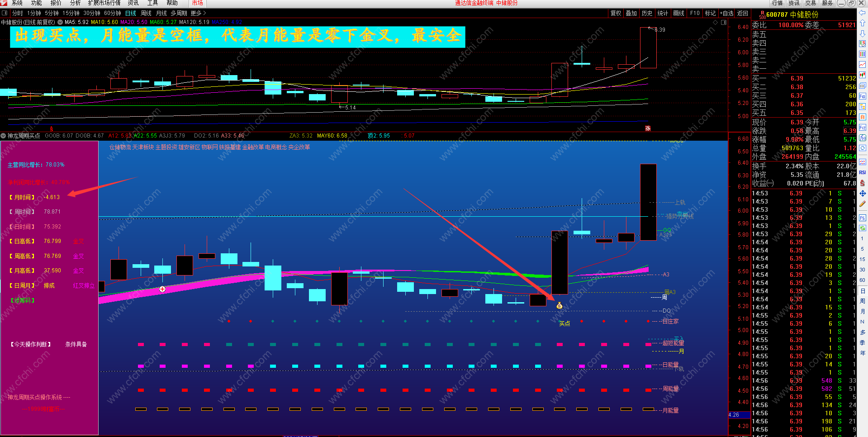
Task: Open the 报价 menu
Action: point(56,3)
